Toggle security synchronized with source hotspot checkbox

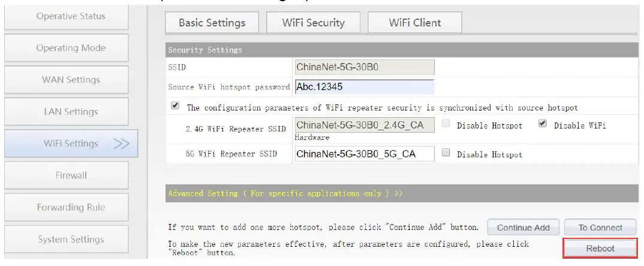coord(175,106)
